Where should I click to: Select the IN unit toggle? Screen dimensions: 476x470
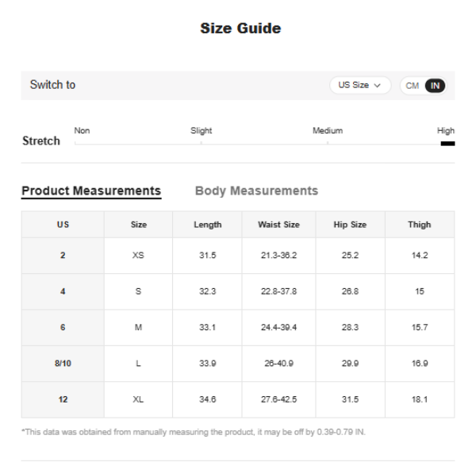point(435,86)
